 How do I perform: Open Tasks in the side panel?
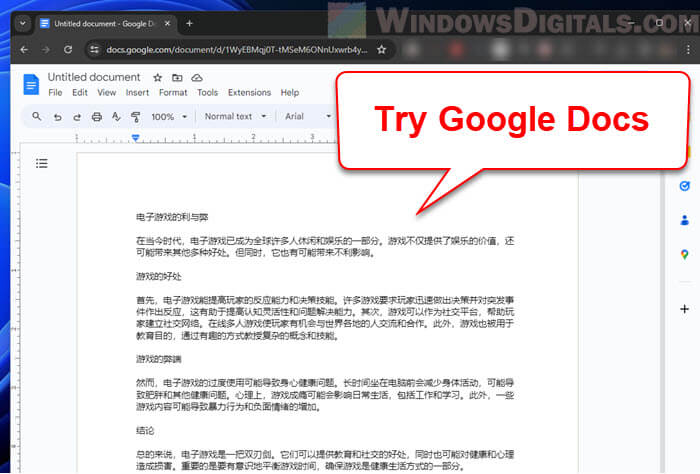pyautogui.click(x=684, y=186)
